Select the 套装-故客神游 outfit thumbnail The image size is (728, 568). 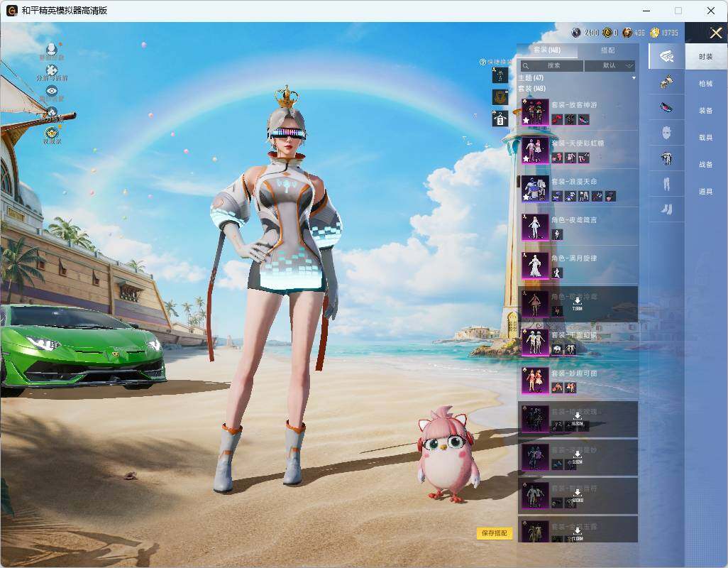[535, 112]
